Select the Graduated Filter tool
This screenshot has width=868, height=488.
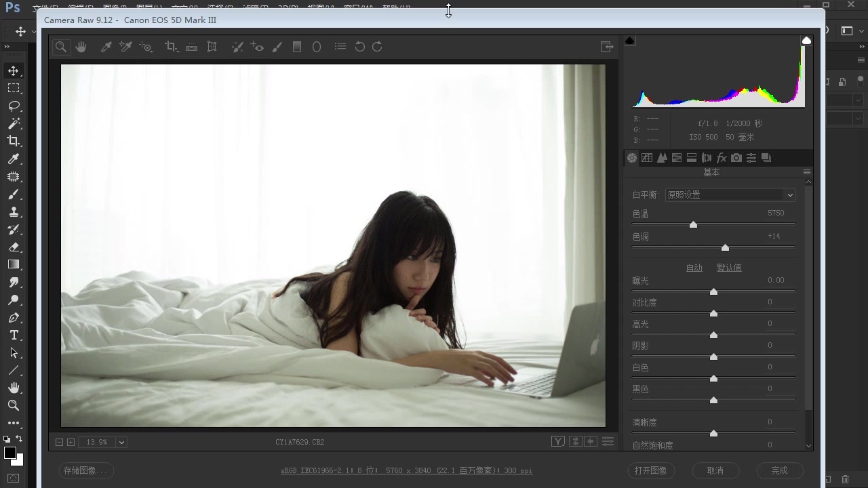(296, 47)
